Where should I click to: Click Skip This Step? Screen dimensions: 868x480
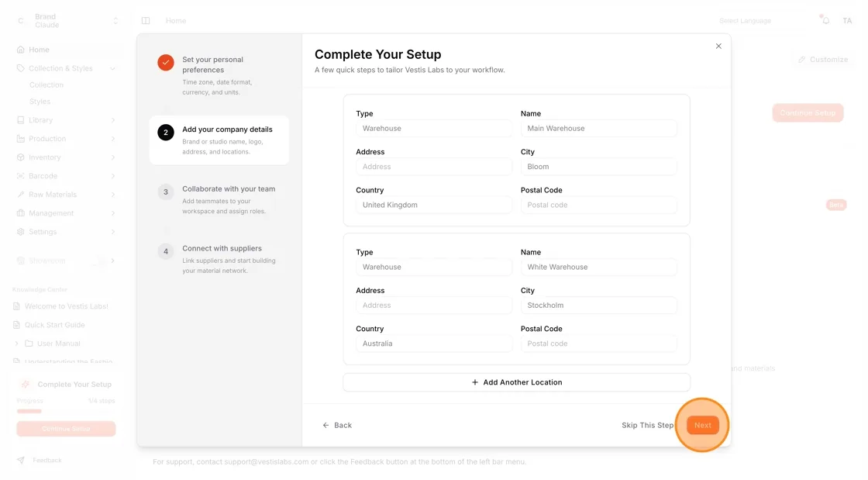point(647,425)
